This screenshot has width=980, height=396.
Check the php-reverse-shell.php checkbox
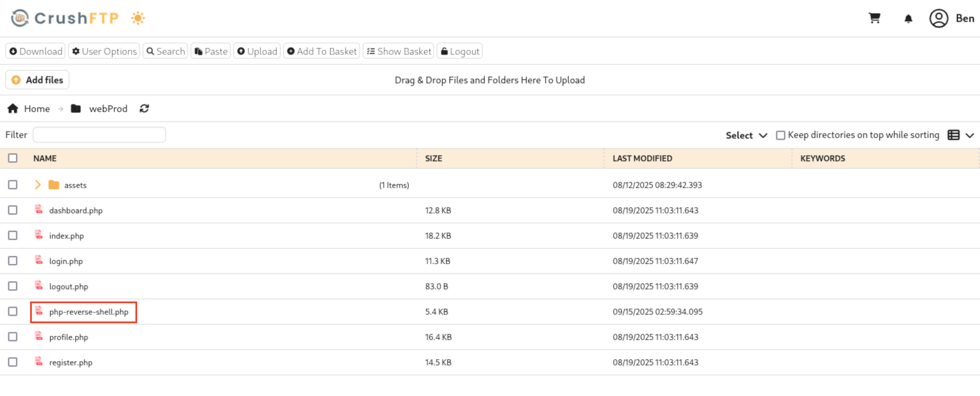pyautogui.click(x=13, y=312)
